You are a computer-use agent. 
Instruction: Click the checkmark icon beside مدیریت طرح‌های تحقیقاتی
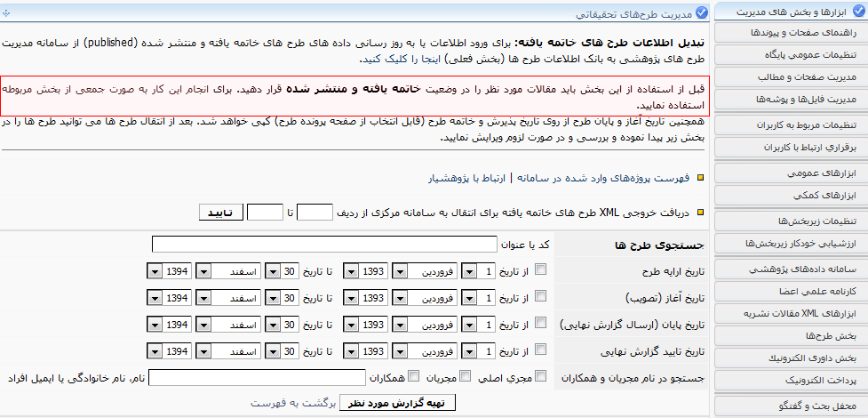pyautogui.click(x=703, y=12)
